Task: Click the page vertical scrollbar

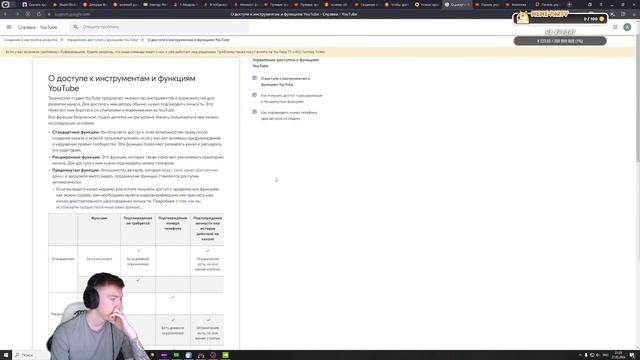Action: pos(638,98)
